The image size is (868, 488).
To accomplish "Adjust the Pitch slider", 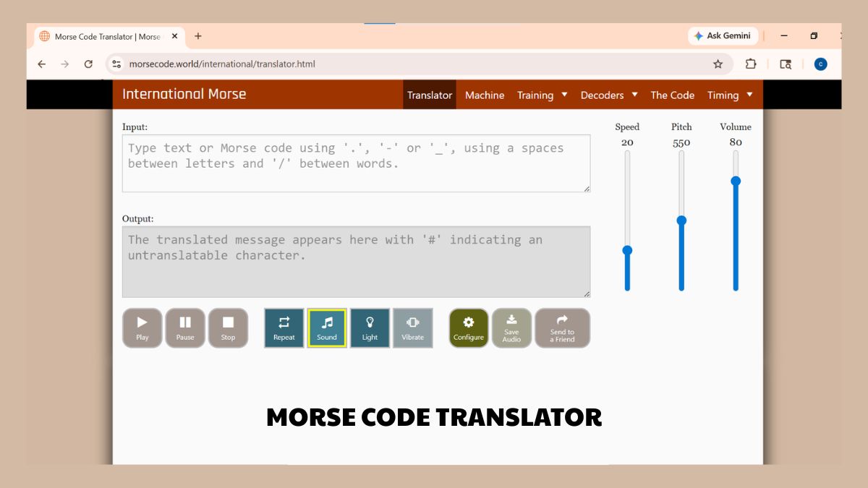I will (x=681, y=221).
